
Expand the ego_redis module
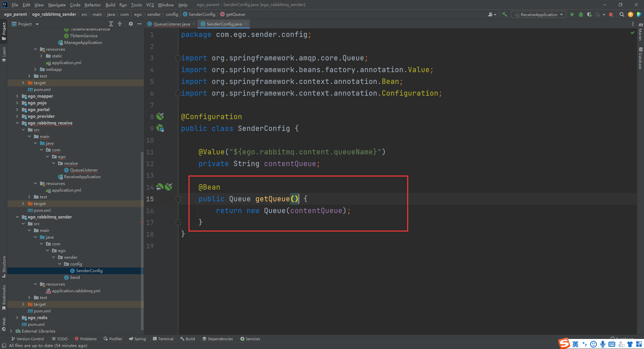(17, 318)
